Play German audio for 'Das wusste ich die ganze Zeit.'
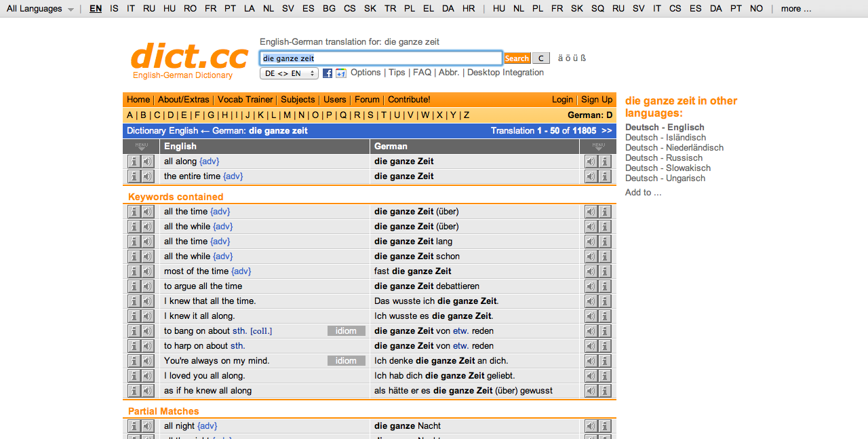Screen dimensions: 868x439 (591, 301)
